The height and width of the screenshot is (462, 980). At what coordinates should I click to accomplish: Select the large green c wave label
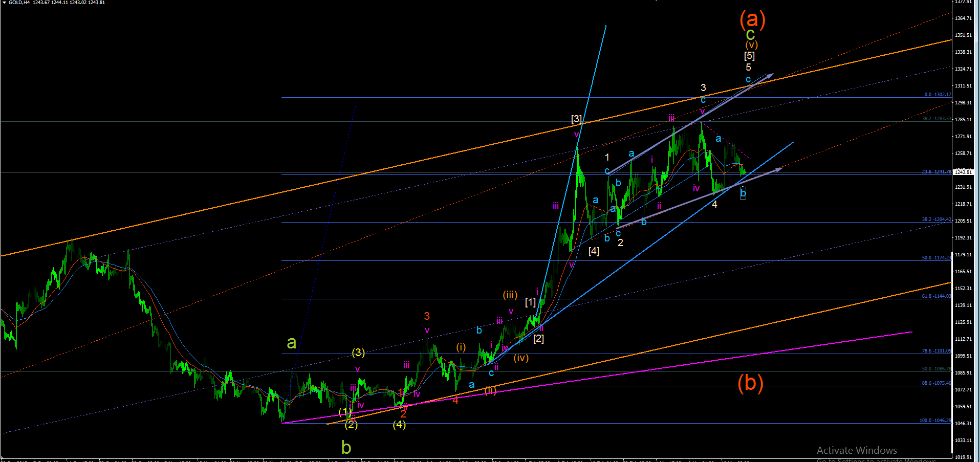[x=750, y=35]
